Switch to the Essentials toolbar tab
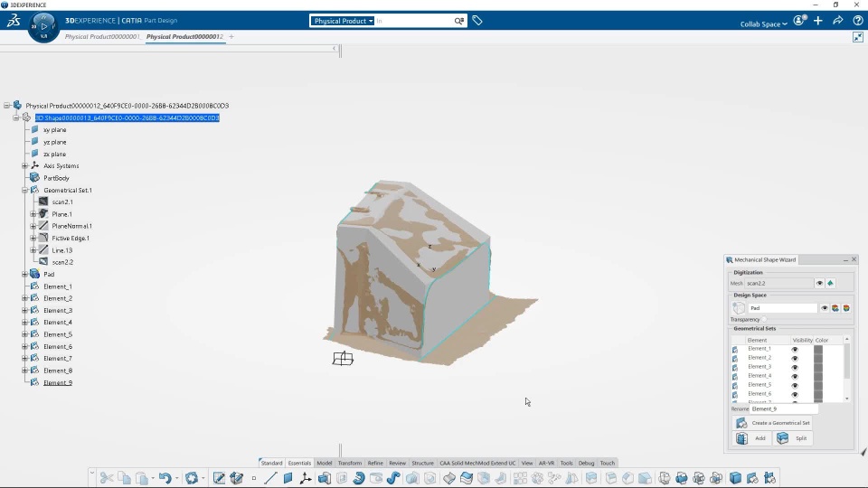Viewport: 868px width, 488px height. 299,463
